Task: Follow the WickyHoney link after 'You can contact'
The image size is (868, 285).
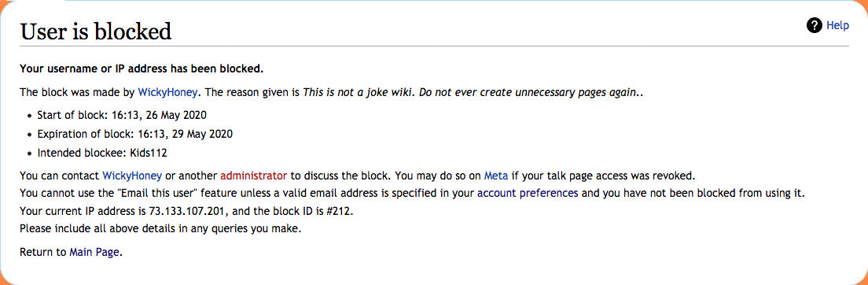Action: [132, 176]
